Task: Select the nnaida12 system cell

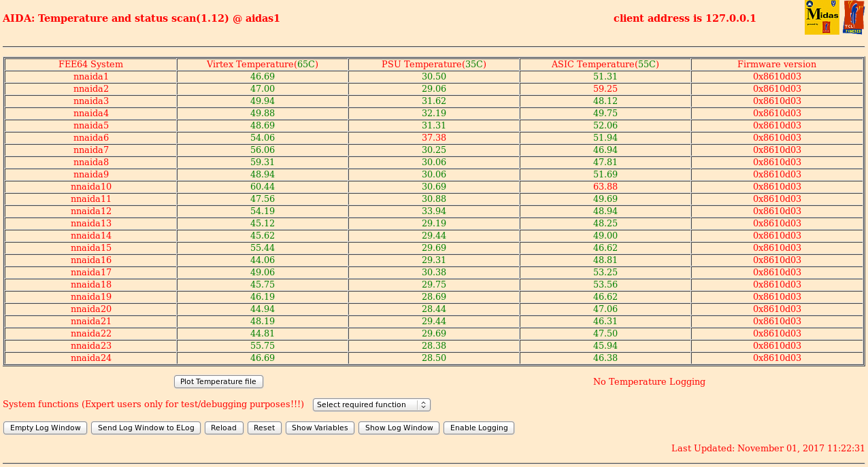Action: point(91,211)
